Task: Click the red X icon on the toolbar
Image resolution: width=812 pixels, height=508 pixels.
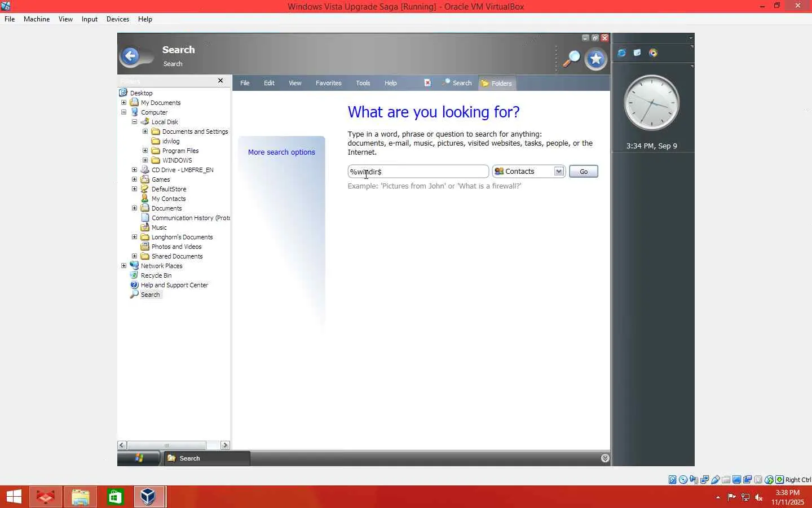Action: click(x=427, y=82)
